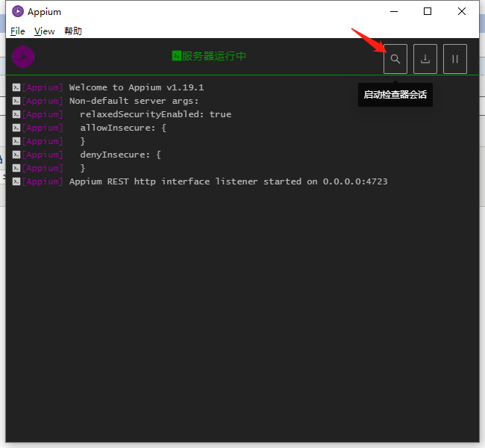This screenshot has height=448, width=485.
Task: Open the View menu
Action: [x=44, y=31]
